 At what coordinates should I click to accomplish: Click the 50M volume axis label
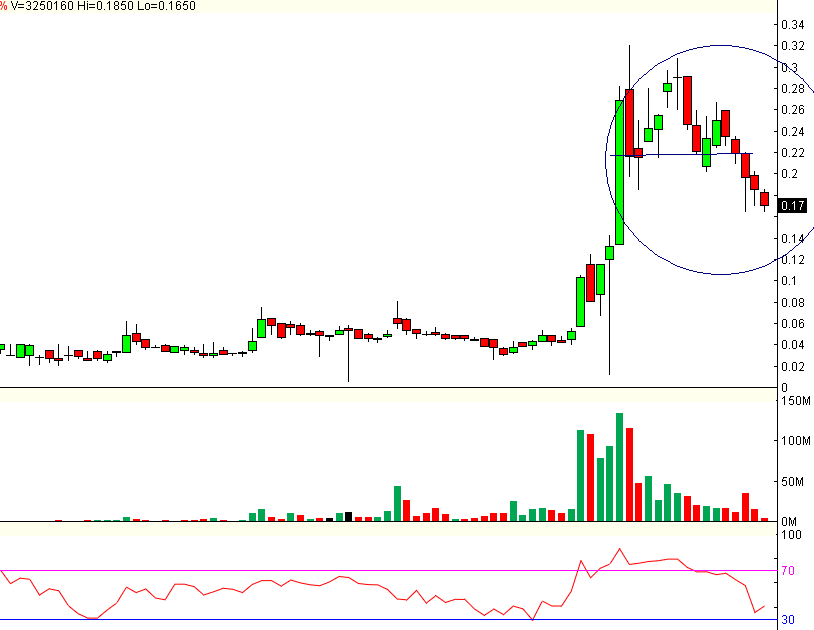coord(792,482)
